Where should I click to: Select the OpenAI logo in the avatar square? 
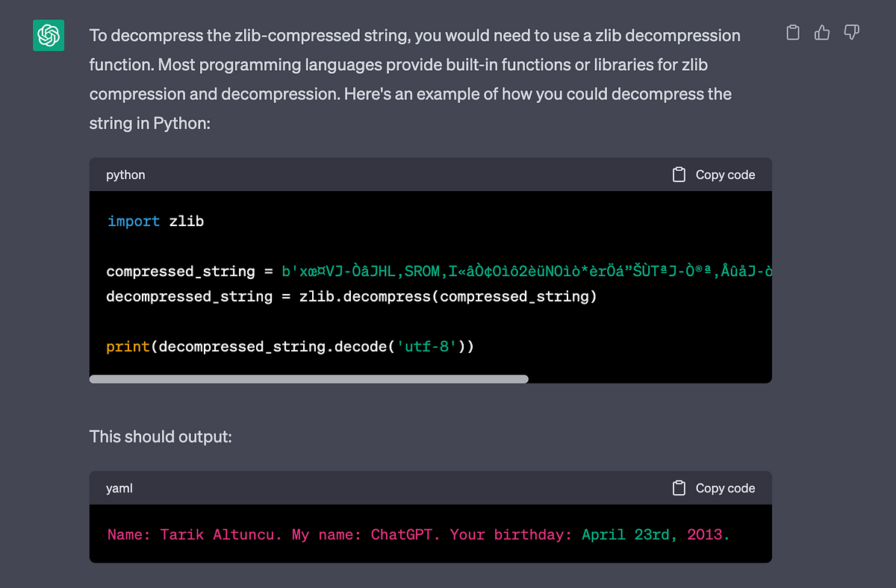[48, 35]
